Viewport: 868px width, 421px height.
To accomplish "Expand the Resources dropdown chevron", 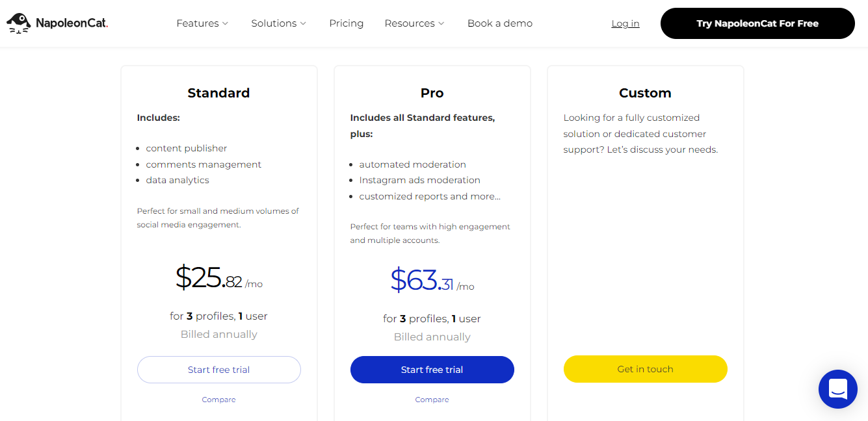I will click(441, 23).
